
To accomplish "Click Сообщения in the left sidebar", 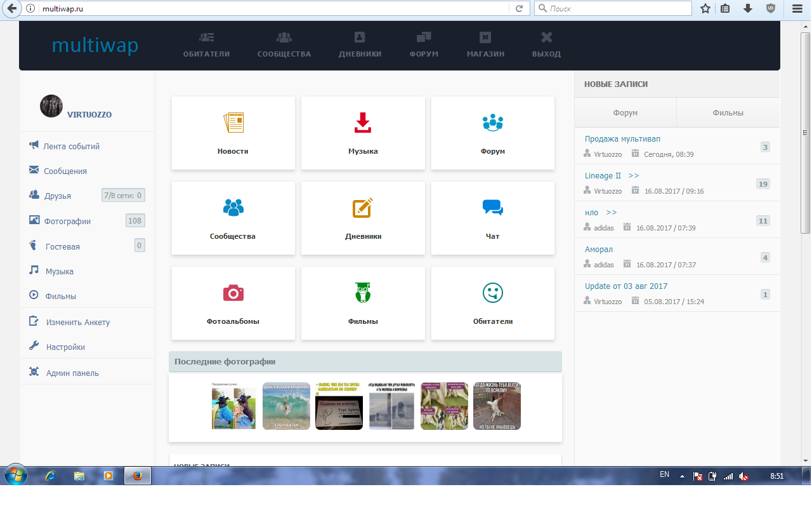I will (x=65, y=171).
